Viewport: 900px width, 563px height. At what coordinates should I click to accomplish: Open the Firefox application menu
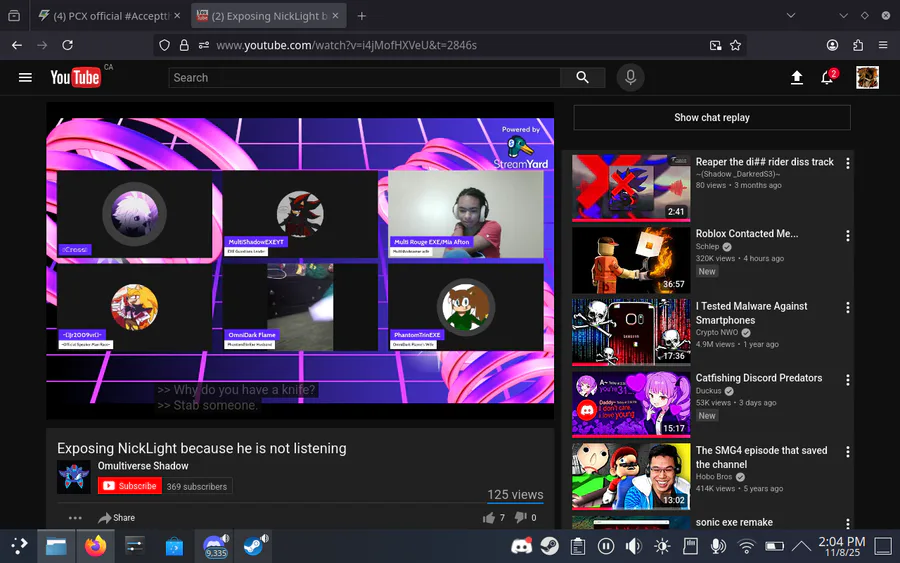coord(883,45)
